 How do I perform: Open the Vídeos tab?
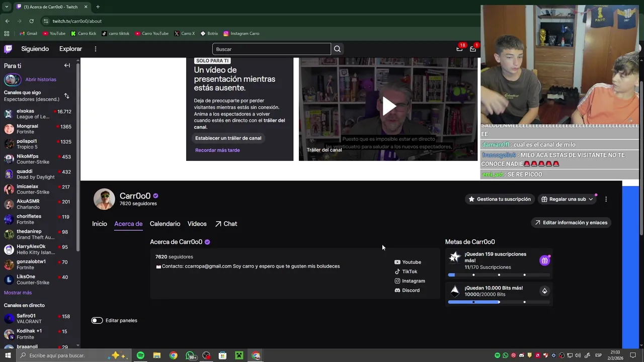tap(197, 224)
